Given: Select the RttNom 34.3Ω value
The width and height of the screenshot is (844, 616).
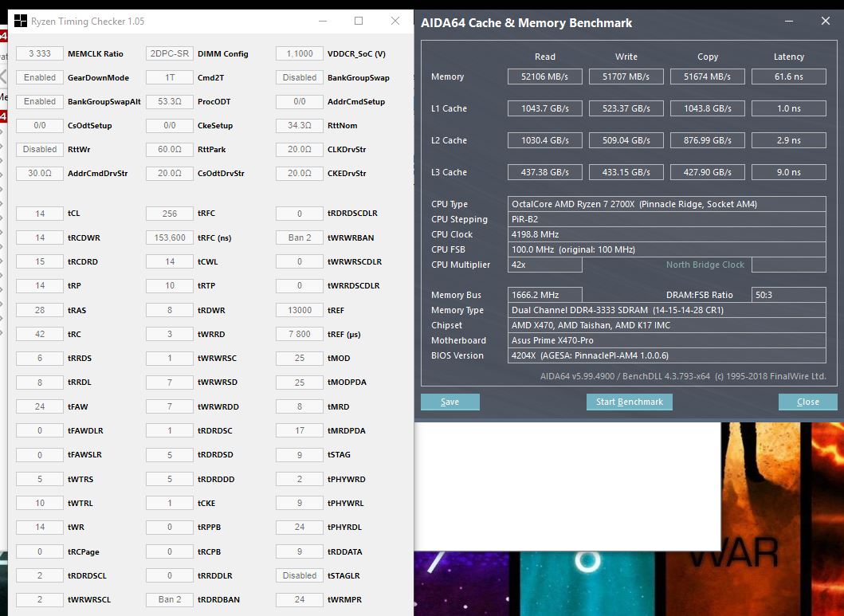Looking at the screenshot, I should coord(300,125).
